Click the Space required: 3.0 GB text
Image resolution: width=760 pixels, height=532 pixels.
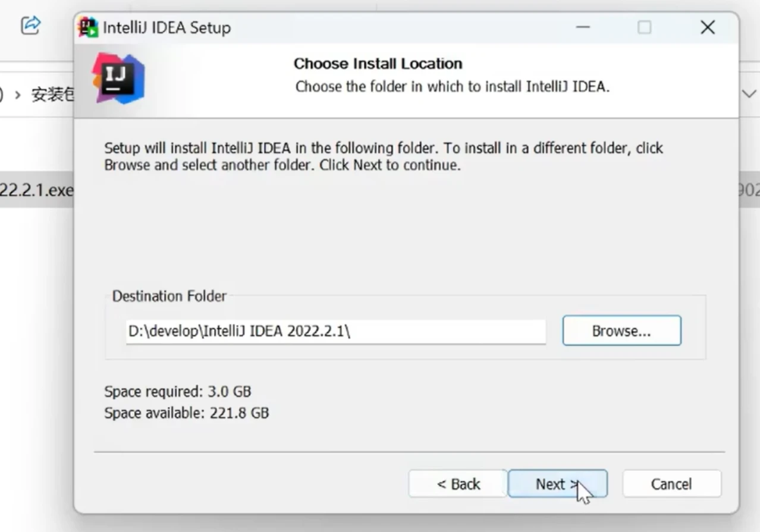(178, 392)
